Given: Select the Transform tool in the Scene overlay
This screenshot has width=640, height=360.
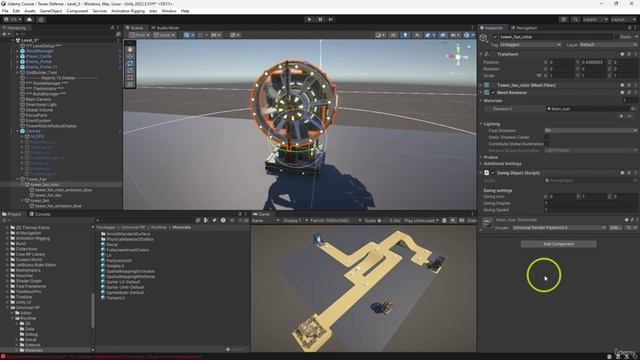Looking at the screenshot, I should tap(130, 84).
